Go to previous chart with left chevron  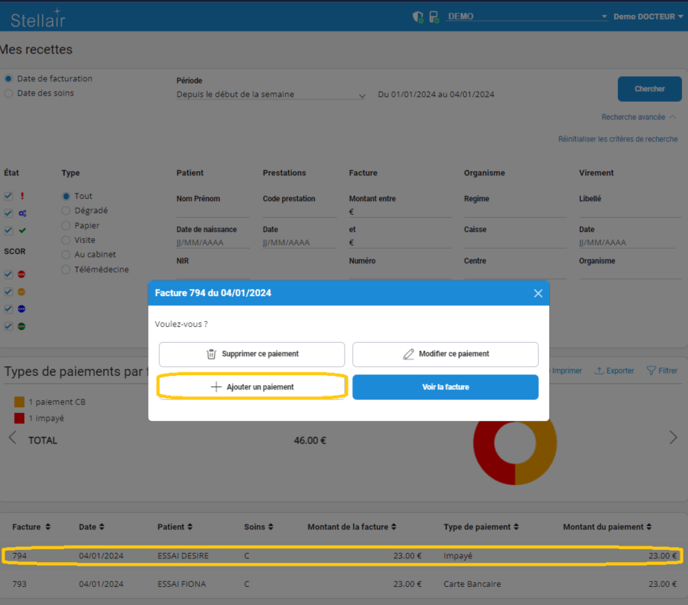coord(13,438)
